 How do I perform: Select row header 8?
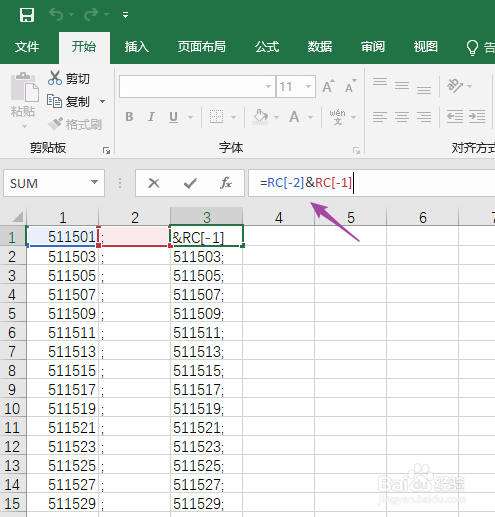pos(13,371)
